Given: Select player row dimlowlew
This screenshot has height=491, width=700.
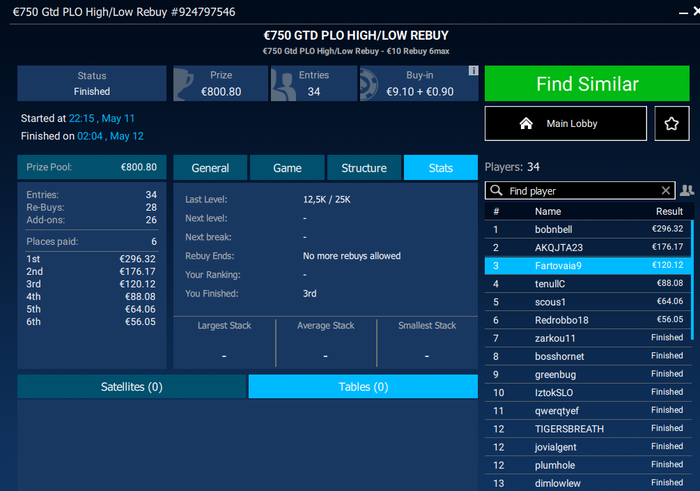Looking at the screenshot, I should 588,483.
